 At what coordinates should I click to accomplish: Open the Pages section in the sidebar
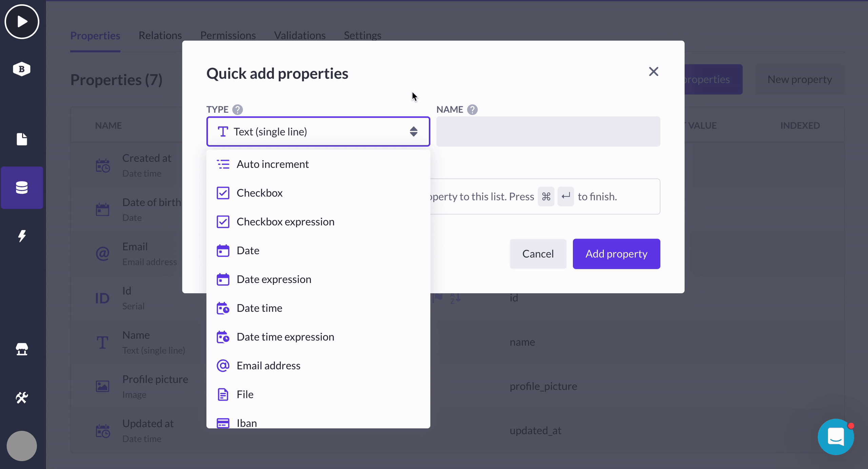(x=22, y=139)
